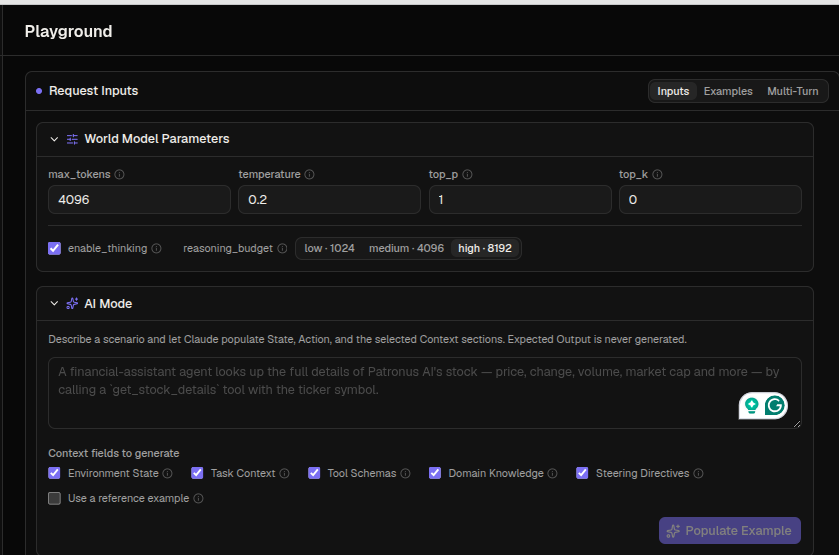Uncheck the Task Context checkbox

[x=197, y=473]
